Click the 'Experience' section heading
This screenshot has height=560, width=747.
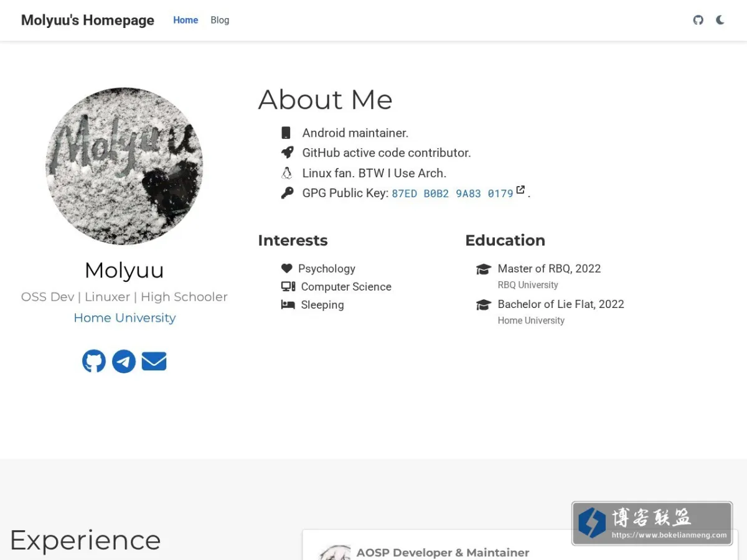(85, 540)
